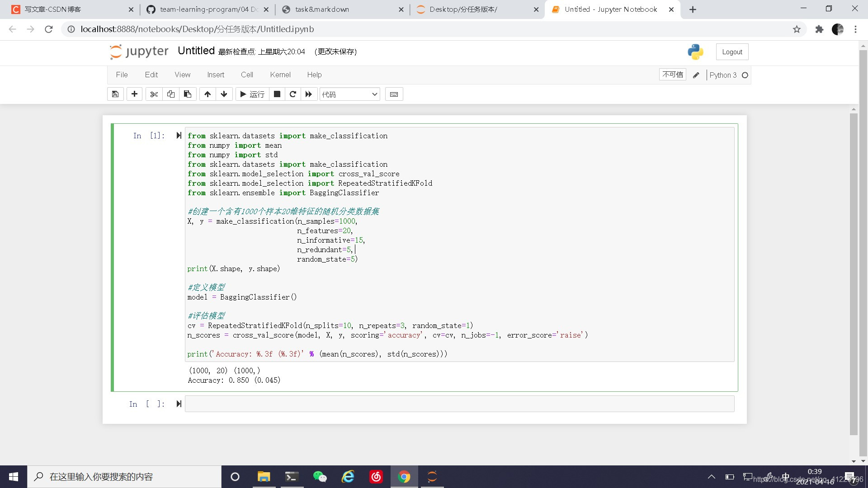The image size is (868, 488).
Task: Click the edit pencil icon
Action: pyautogui.click(x=696, y=75)
